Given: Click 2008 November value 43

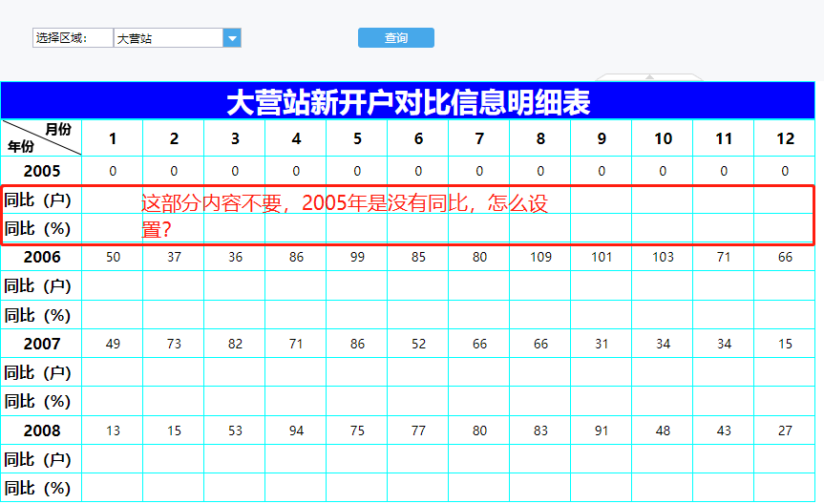Looking at the screenshot, I should tap(724, 430).
